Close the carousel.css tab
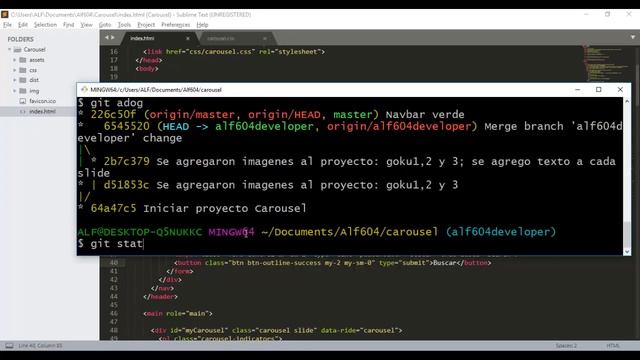 (265, 38)
